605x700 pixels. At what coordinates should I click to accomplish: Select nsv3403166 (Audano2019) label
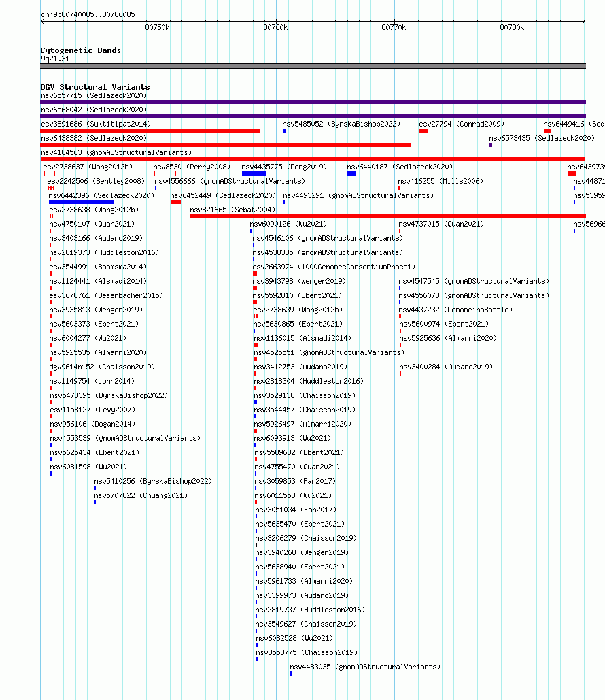coord(96,238)
